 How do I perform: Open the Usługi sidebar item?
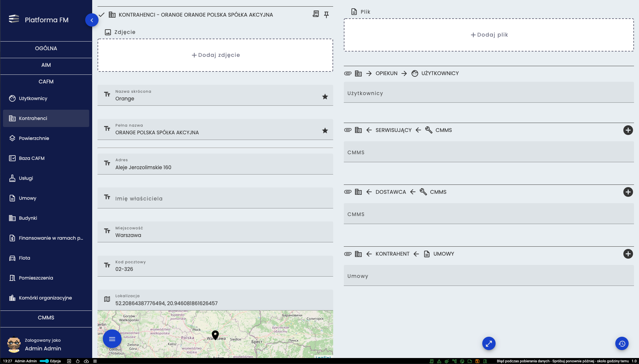[x=46, y=178]
